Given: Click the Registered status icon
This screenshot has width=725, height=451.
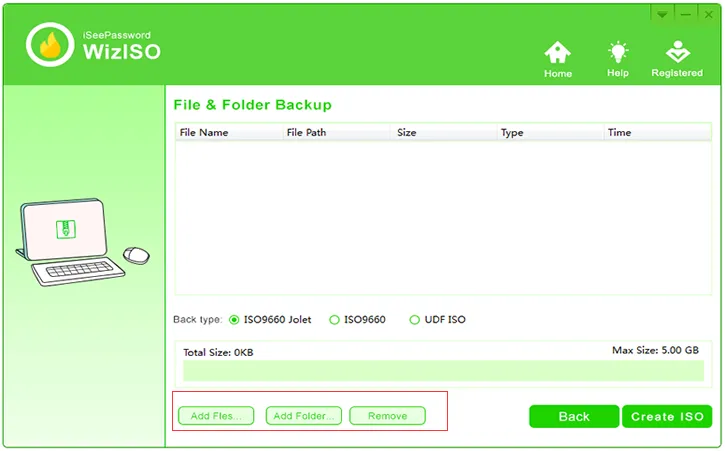Looking at the screenshot, I should (677, 59).
